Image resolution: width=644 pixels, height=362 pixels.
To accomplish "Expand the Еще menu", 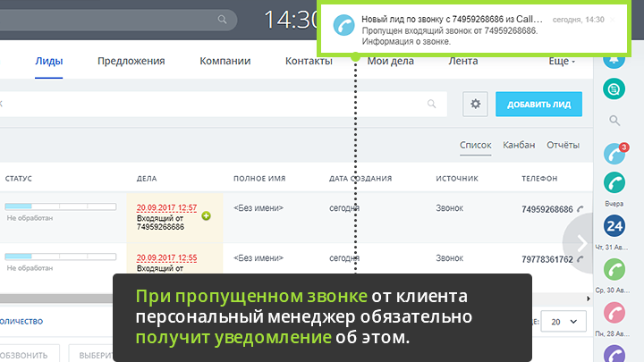I will click(562, 61).
